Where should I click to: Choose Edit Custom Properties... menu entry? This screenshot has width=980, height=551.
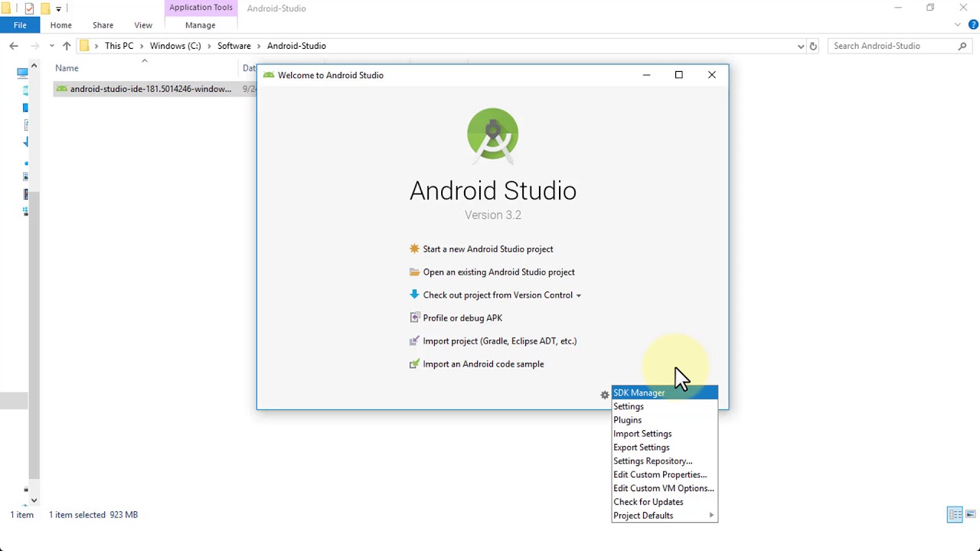coord(665,474)
